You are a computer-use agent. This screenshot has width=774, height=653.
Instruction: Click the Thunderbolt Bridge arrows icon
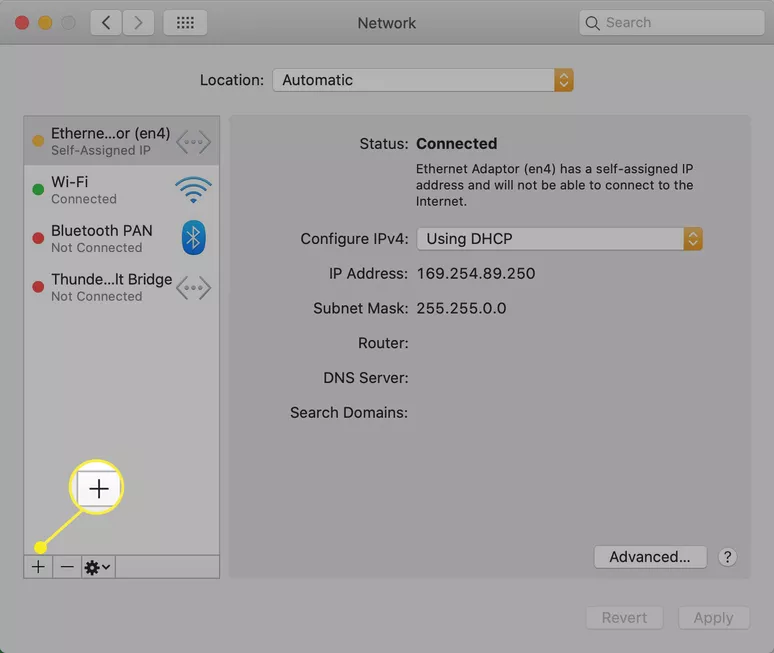[x=194, y=288]
